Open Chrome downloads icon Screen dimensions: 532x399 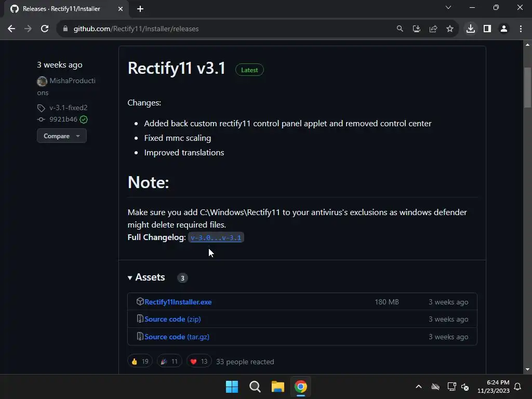471,29
